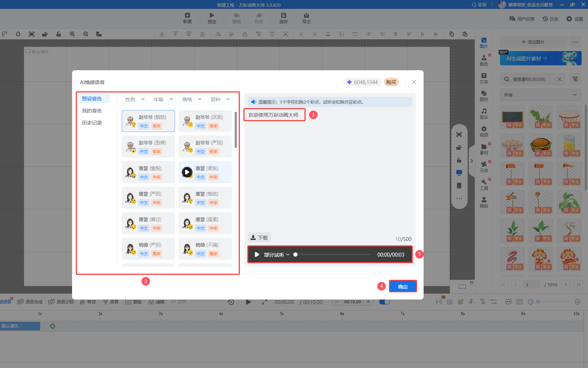Click the 购买 purchase button
588x368 pixels.
tap(391, 82)
